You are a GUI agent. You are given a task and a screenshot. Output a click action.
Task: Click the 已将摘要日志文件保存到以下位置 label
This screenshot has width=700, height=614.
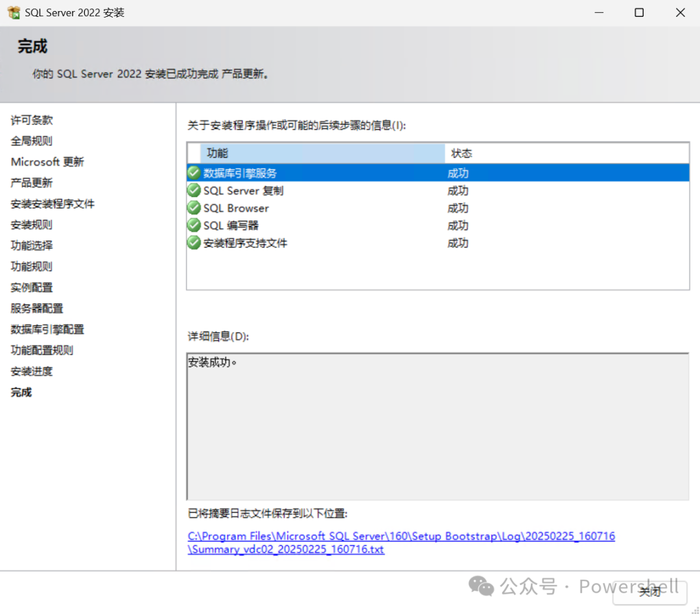[x=268, y=514]
